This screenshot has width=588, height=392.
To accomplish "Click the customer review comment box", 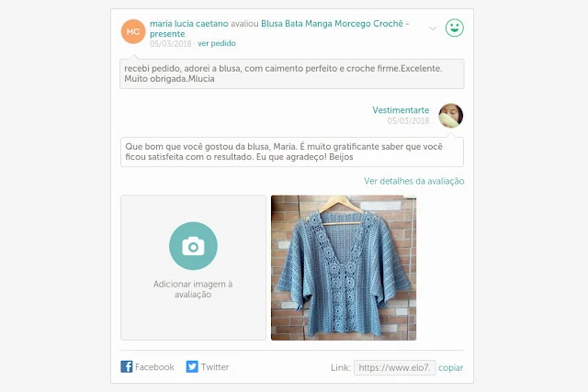I will [292, 73].
